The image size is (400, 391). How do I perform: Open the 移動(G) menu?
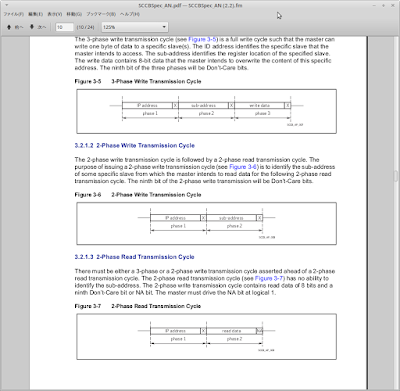point(74,14)
